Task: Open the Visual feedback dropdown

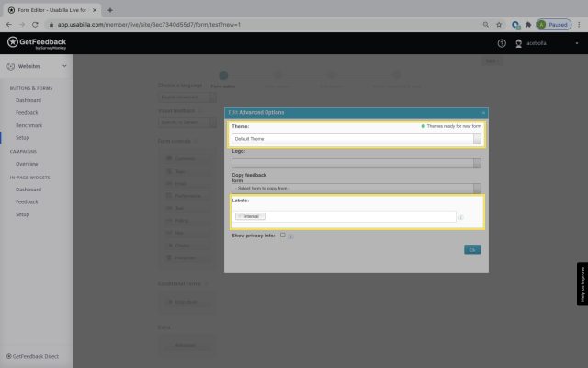Action: 187,122
